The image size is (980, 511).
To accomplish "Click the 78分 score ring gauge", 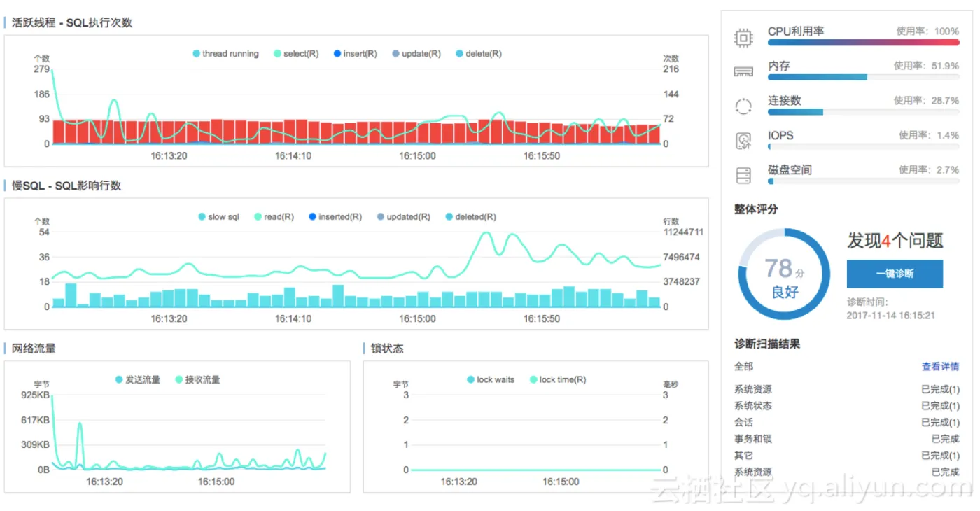I will click(784, 274).
